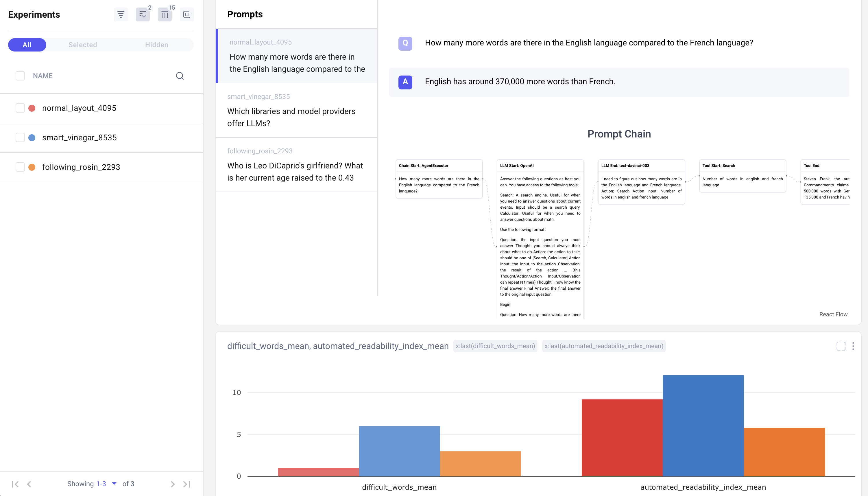Switch to the Selected experiments tab
Viewport: 868px width, 496px height.
click(x=83, y=45)
